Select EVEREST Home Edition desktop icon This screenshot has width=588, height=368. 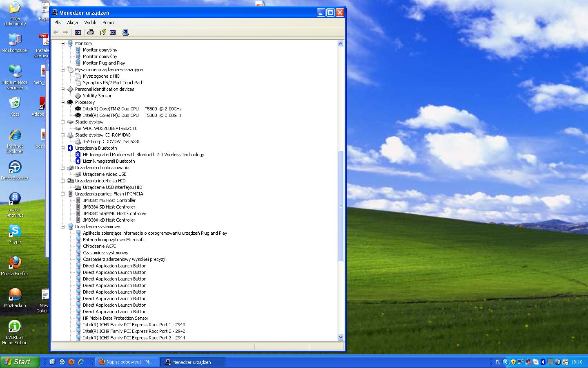click(15, 332)
